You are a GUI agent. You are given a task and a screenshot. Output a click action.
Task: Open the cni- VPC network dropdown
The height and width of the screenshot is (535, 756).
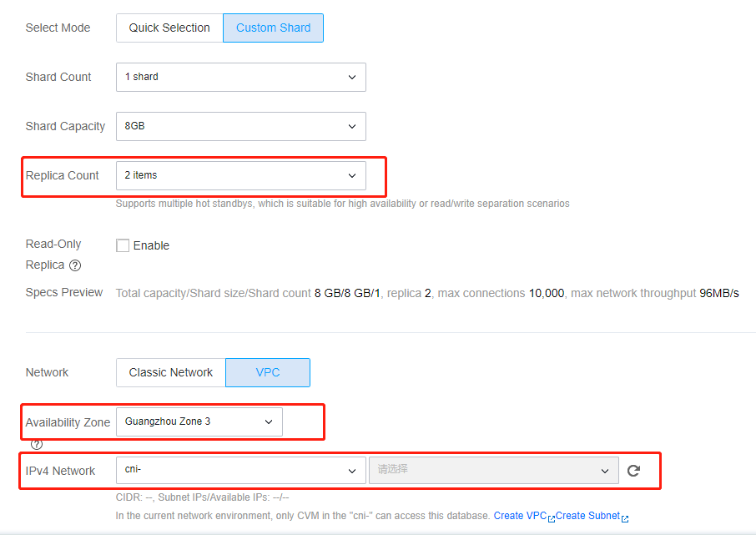[x=241, y=471]
